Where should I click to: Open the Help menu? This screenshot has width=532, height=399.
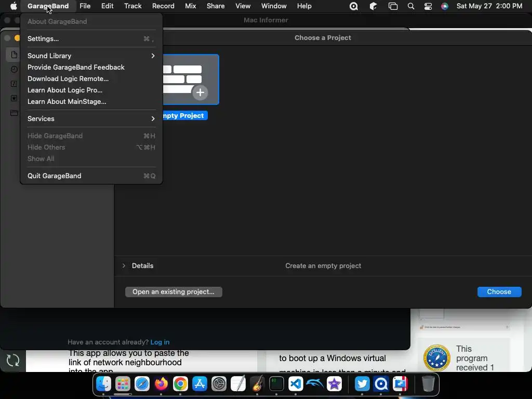click(x=304, y=6)
